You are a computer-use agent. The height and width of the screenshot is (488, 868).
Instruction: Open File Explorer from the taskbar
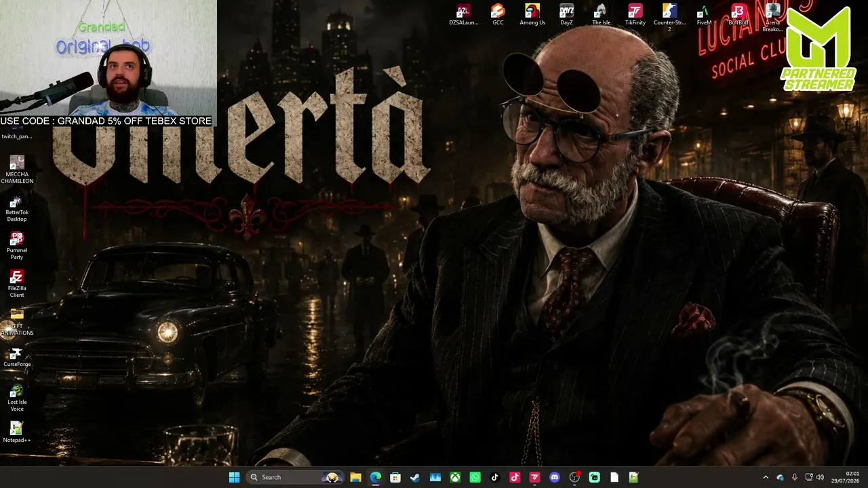tap(355, 477)
